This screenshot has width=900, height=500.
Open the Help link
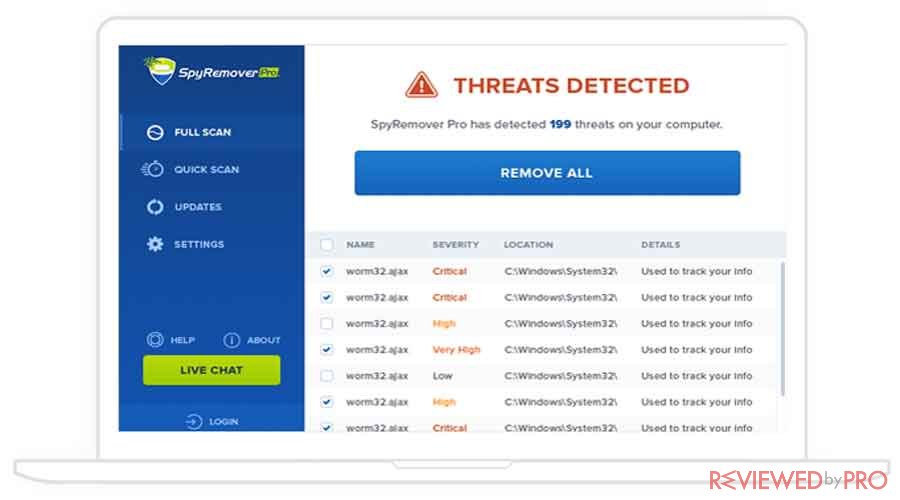171,340
